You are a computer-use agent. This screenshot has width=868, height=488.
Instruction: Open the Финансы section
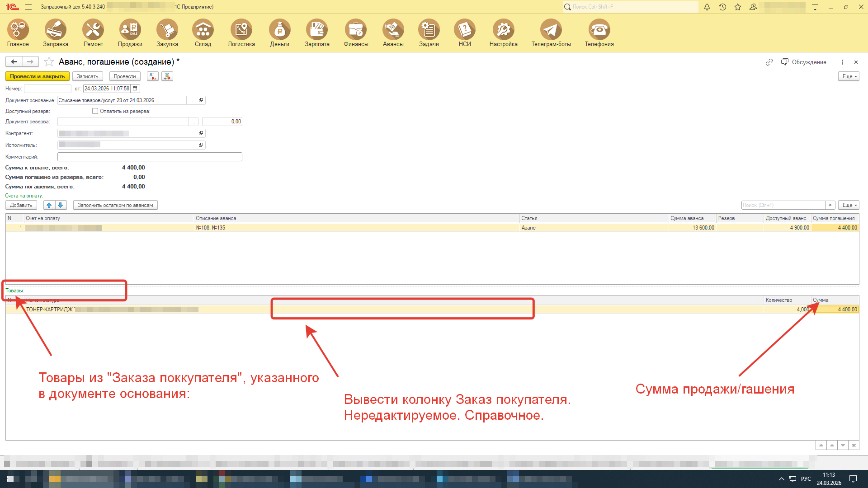[356, 30]
